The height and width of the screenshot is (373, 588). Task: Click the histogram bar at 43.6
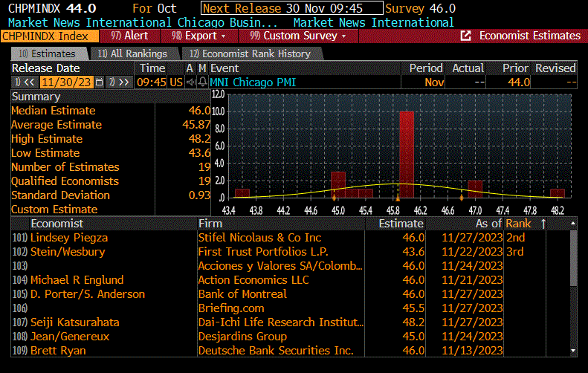(242, 193)
